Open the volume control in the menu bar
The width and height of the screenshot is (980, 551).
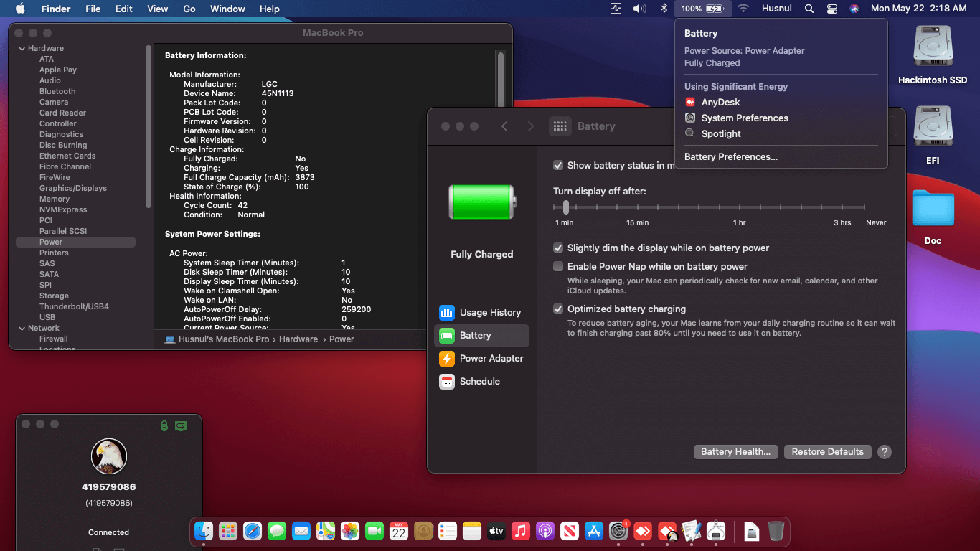(639, 9)
